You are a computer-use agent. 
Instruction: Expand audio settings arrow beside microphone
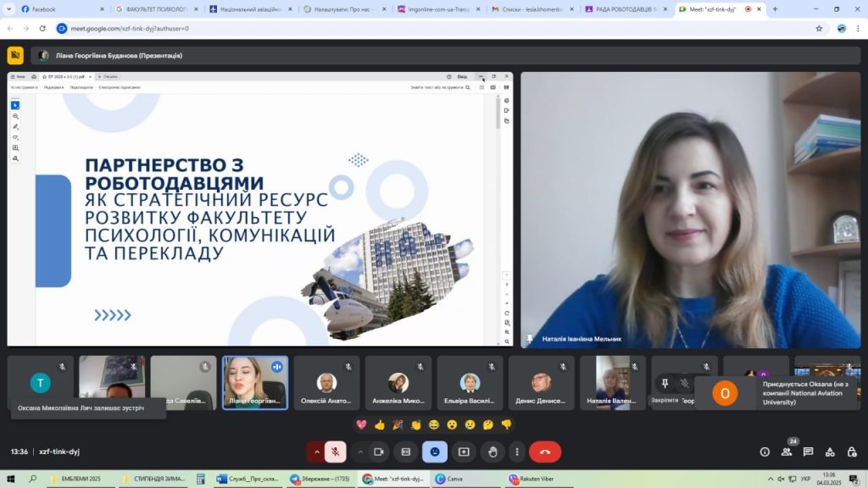coord(316,452)
